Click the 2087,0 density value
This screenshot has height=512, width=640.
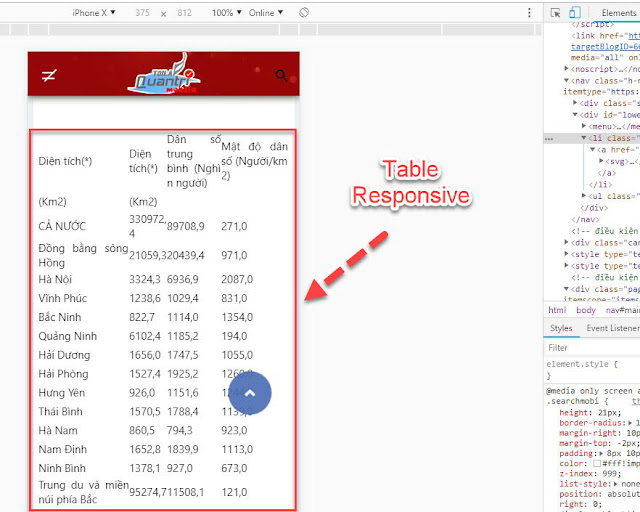(x=237, y=280)
